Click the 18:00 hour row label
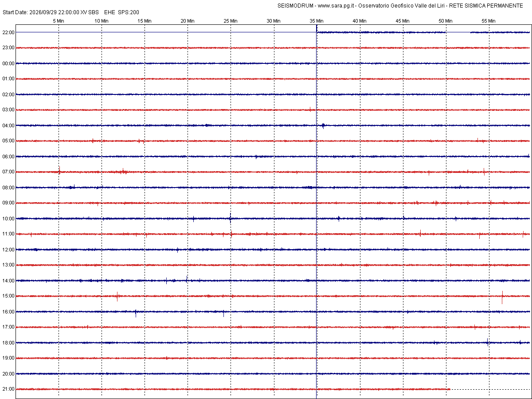532x399 pixels. [x=8, y=343]
